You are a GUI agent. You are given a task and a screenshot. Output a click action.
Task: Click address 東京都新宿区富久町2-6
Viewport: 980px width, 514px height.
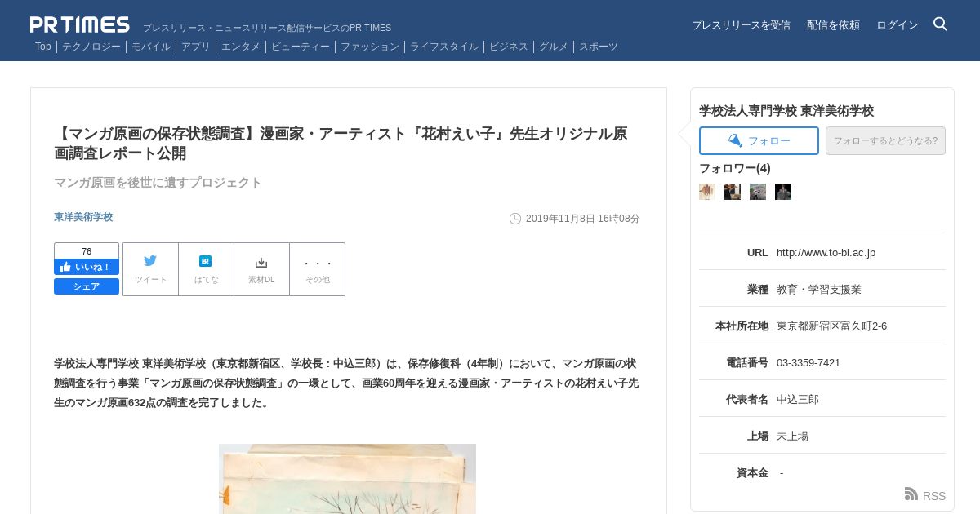pos(831,326)
